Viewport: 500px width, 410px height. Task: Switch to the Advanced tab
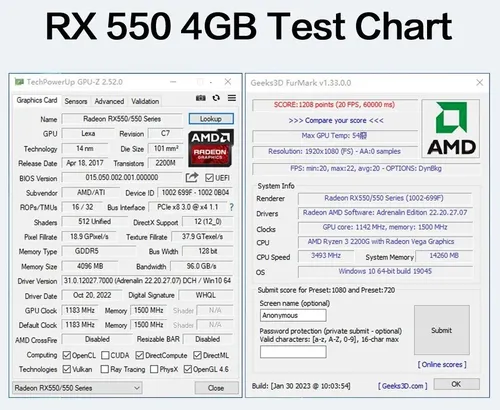[x=109, y=101]
